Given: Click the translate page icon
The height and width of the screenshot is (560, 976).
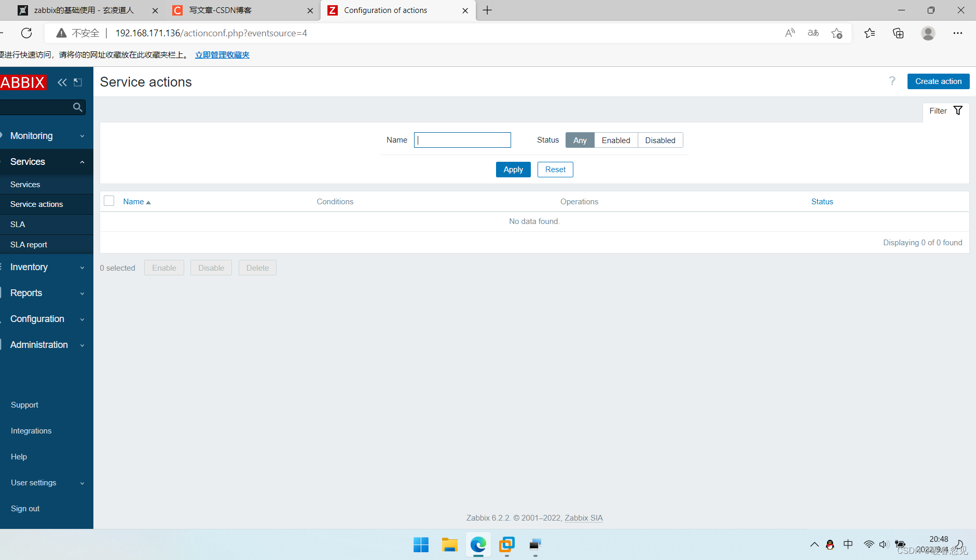Looking at the screenshot, I should point(813,33).
